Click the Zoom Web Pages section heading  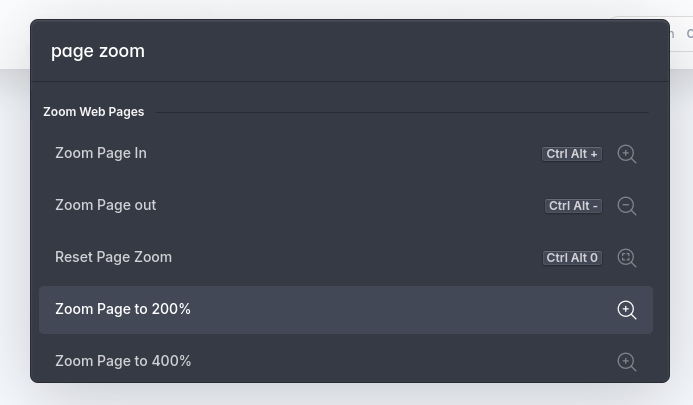coord(94,112)
